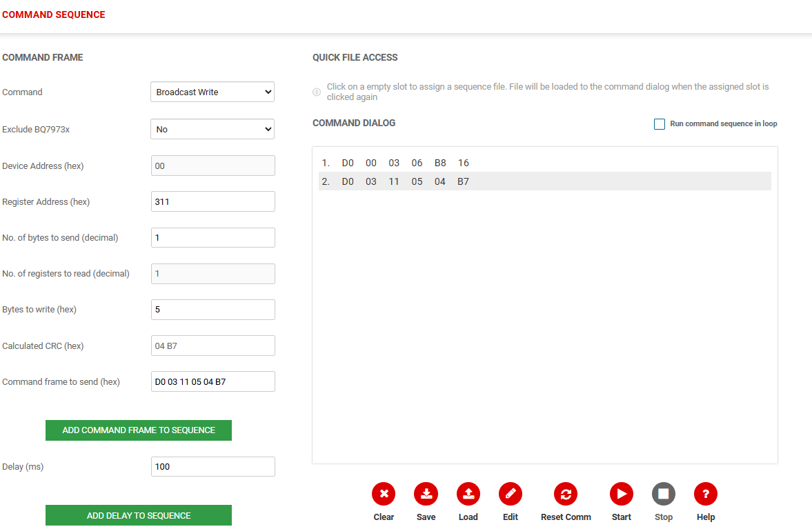Click the Delay (ms) input field

coord(213,466)
